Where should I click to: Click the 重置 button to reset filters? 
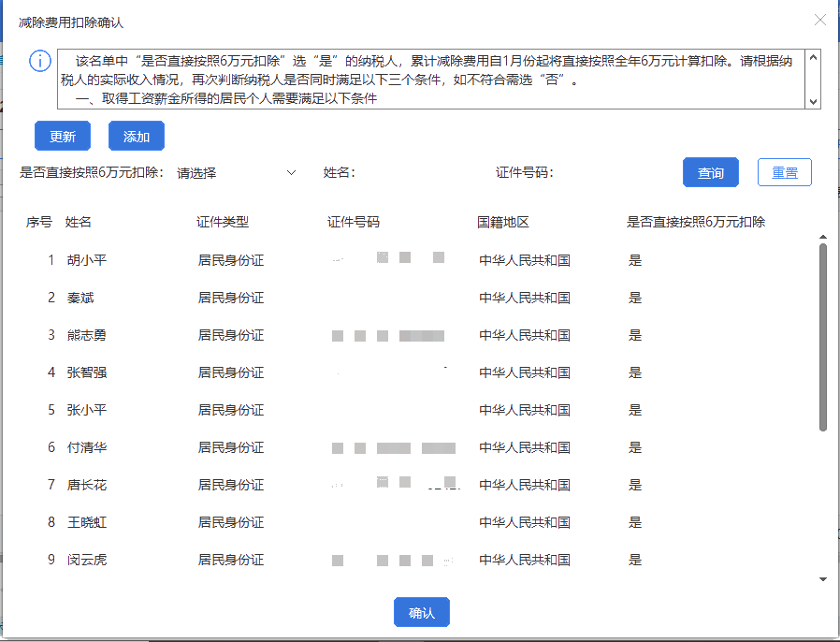coord(784,171)
